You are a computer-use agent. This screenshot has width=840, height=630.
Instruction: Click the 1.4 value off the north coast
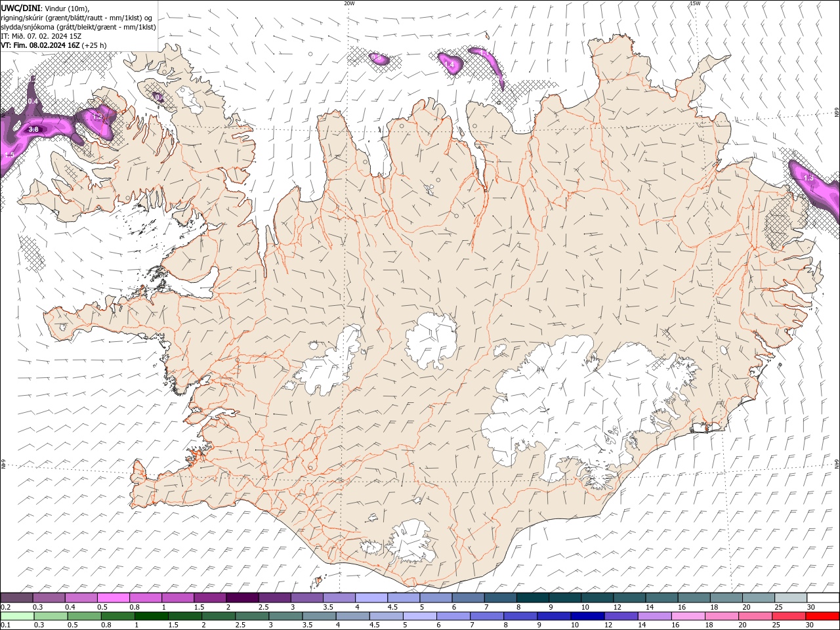(x=450, y=64)
